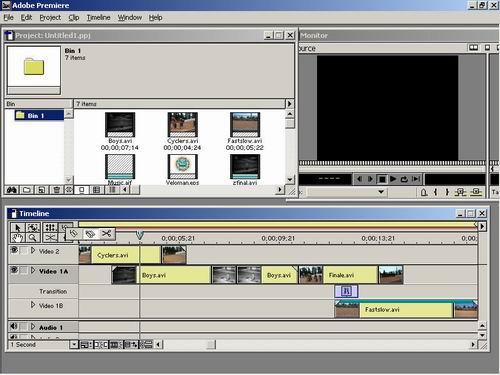Expand the Video 2 track triangle
This screenshot has width=500, height=375.
point(33,250)
